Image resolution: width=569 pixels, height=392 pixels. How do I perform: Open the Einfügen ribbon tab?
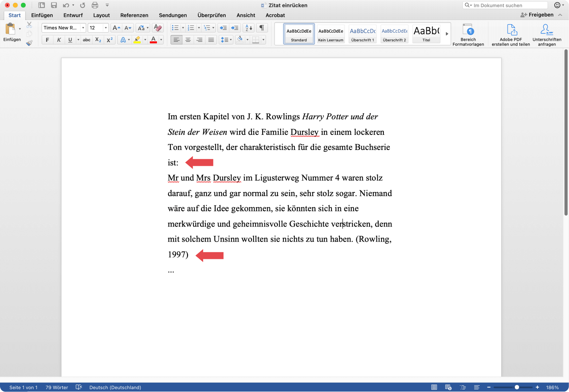(42, 15)
